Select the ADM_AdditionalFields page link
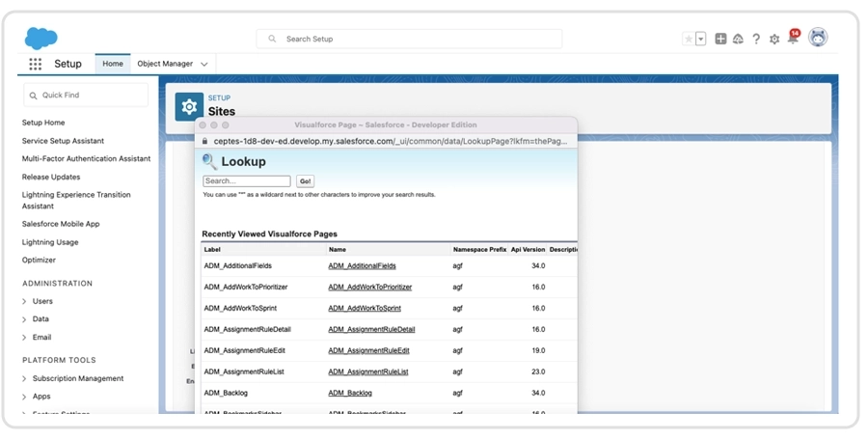868x440 pixels. point(362,265)
